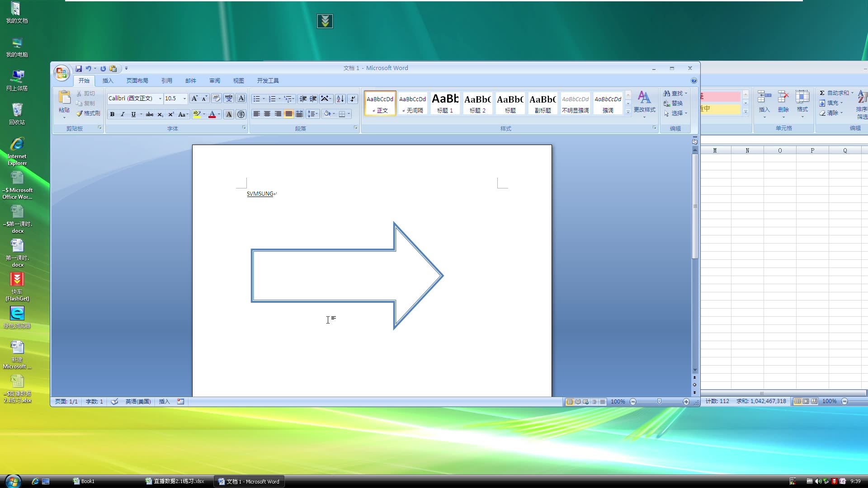Screen dimensions: 868x488
Task: Toggle Bold formatting
Action: 112,114
